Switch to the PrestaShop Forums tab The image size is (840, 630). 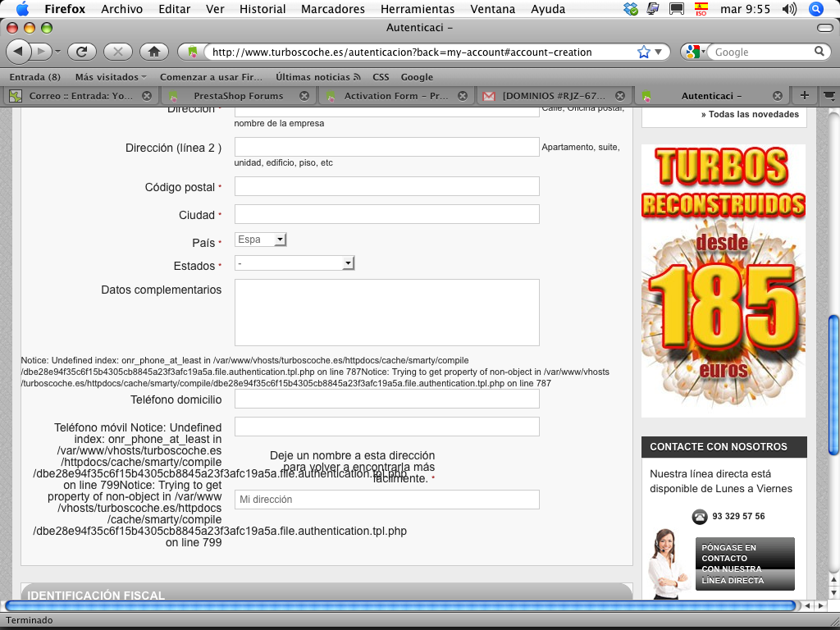(239, 96)
